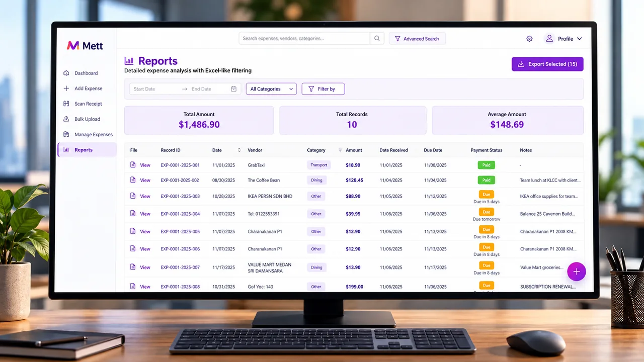
Task: Open Bulk Upload page
Action: tap(87, 119)
